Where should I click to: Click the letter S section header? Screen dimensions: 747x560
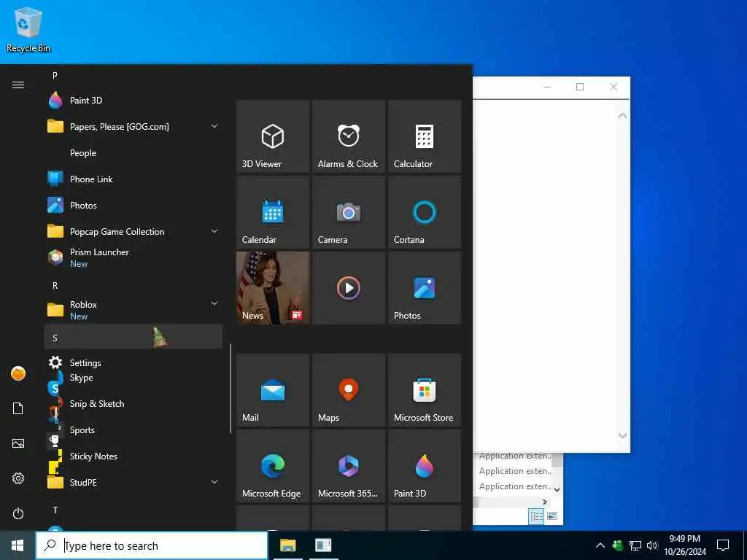point(133,338)
